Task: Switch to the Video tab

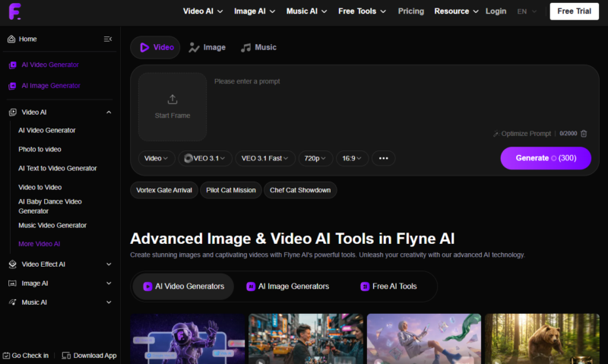Action: 155,47
